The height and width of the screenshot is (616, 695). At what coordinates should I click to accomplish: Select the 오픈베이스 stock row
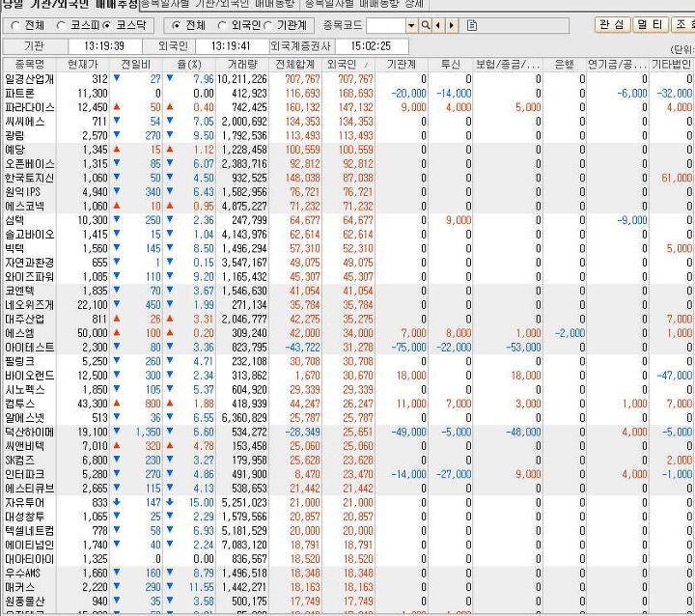click(x=347, y=164)
